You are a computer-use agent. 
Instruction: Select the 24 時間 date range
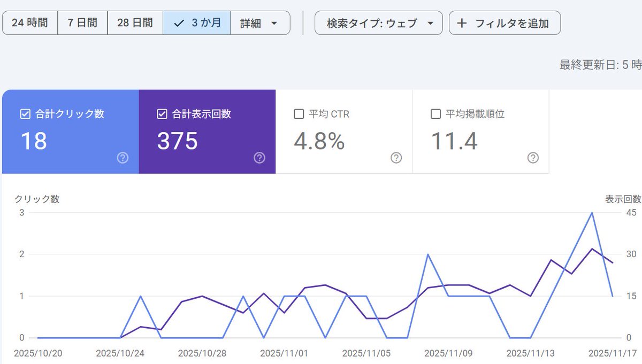pos(30,23)
